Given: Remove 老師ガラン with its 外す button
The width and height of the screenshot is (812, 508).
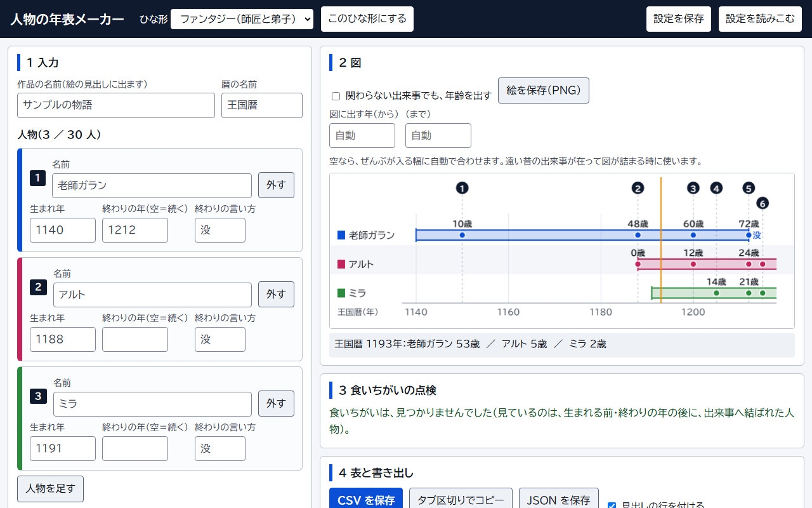Looking at the screenshot, I should (x=276, y=185).
